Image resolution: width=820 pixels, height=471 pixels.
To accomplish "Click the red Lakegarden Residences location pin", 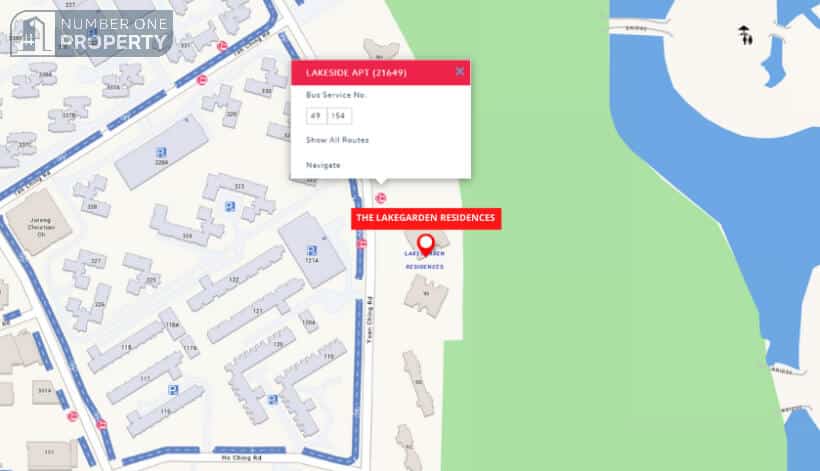I will click(x=426, y=245).
